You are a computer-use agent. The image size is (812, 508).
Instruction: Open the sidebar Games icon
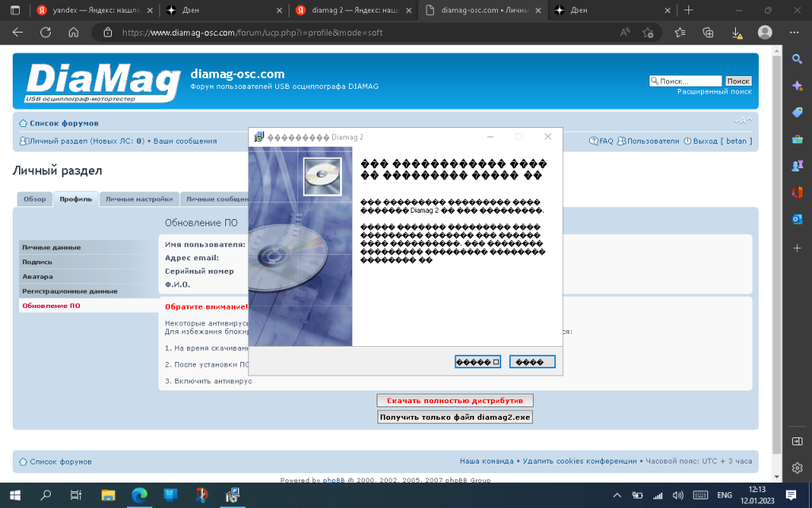pyautogui.click(x=798, y=165)
